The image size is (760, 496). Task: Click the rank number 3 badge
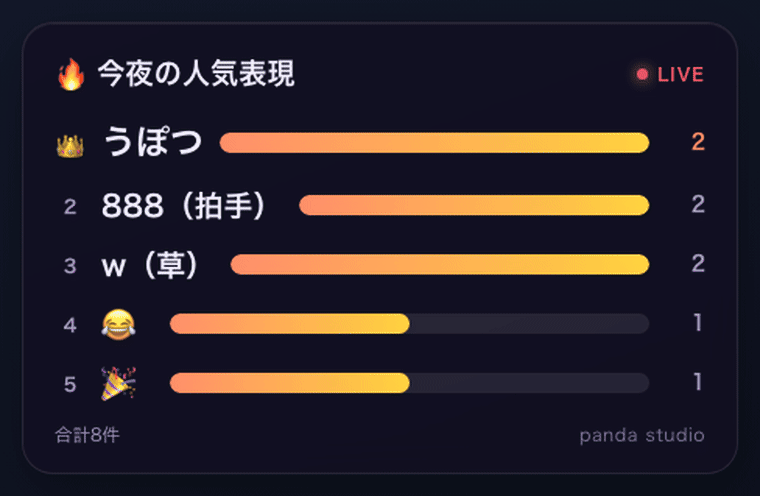pos(70,266)
